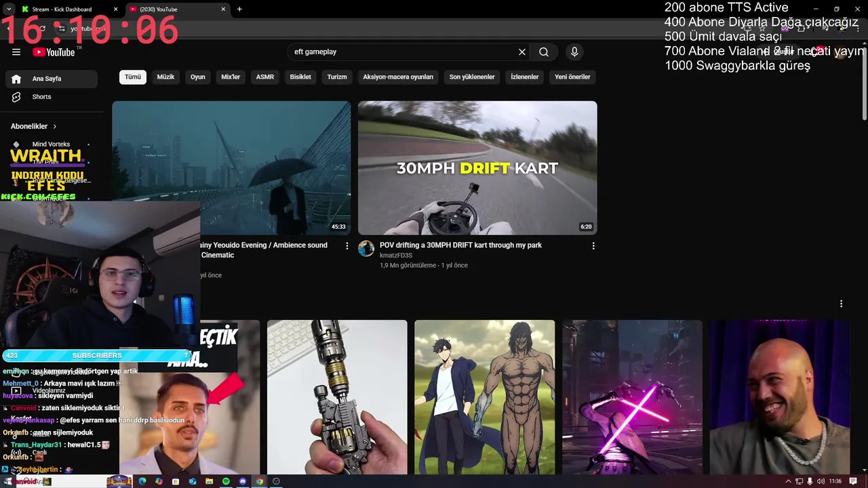
Task: Open Mind Vorteks subscription
Action: (x=52, y=144)
